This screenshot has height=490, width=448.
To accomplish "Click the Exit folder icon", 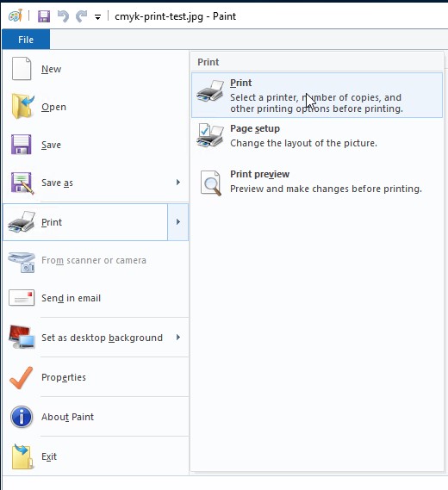I will pyautogui.click(x=22, y=457).
